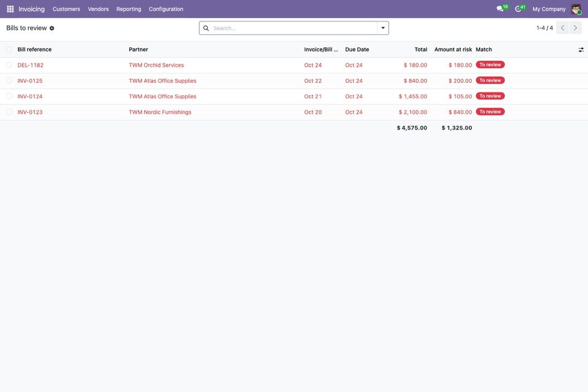Viewport: 588px width, 392px height.
Task: Click the magnifying glass search icon
Action: coord(206,28)
